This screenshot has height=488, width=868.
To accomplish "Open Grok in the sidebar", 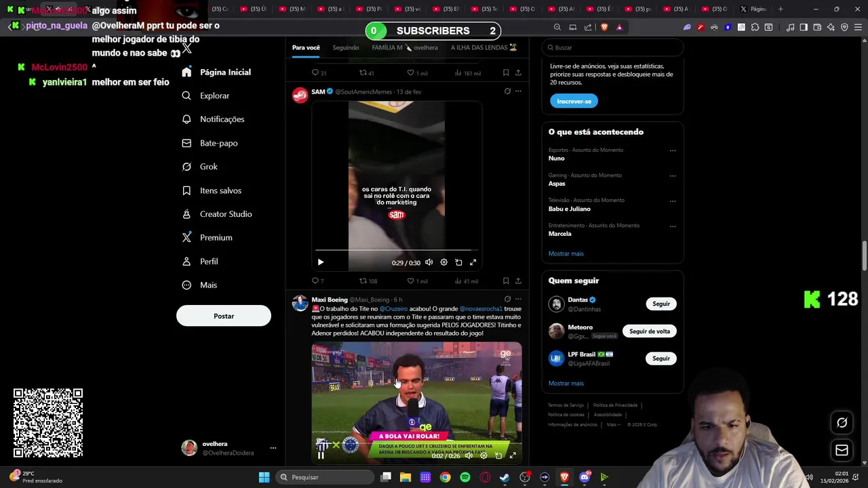I will 199,167.
